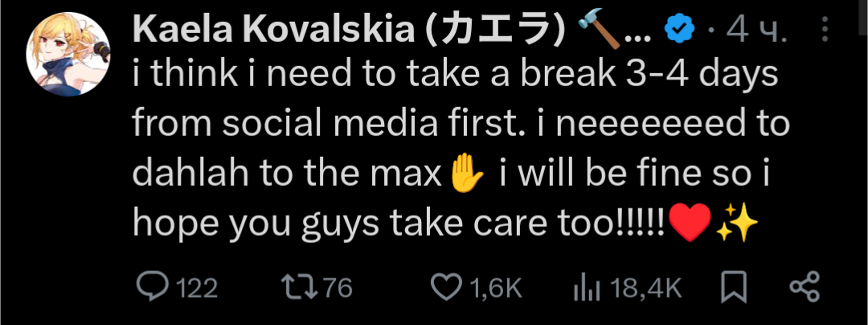The height and width of the screenshot is (325, 868).
Task: Open the tweet's timestamp link
Action: [x=748, y=31]
